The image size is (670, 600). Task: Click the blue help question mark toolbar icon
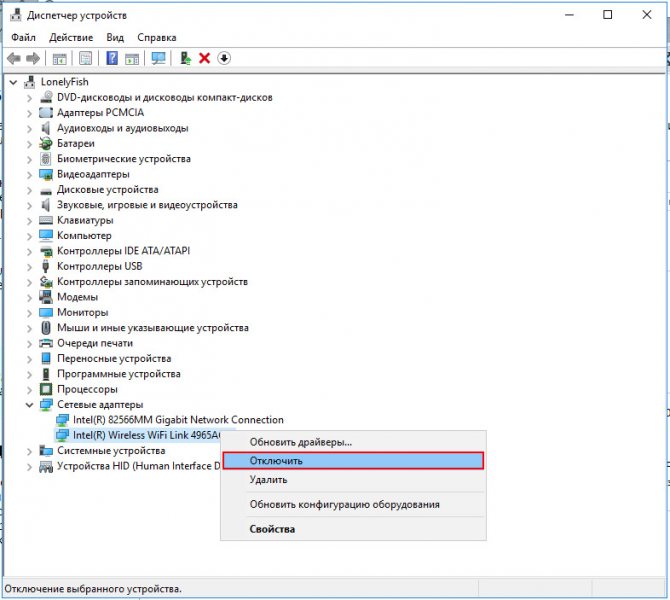tap(112, 58)
